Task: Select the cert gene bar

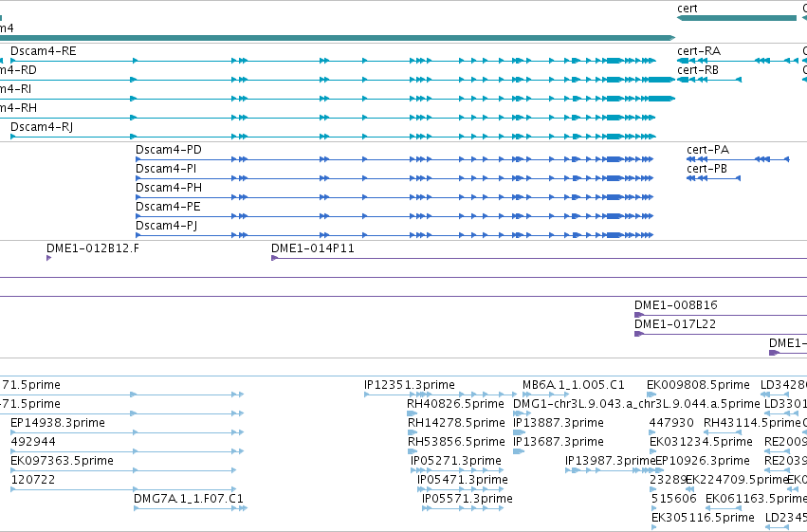Action: (737, 18)
